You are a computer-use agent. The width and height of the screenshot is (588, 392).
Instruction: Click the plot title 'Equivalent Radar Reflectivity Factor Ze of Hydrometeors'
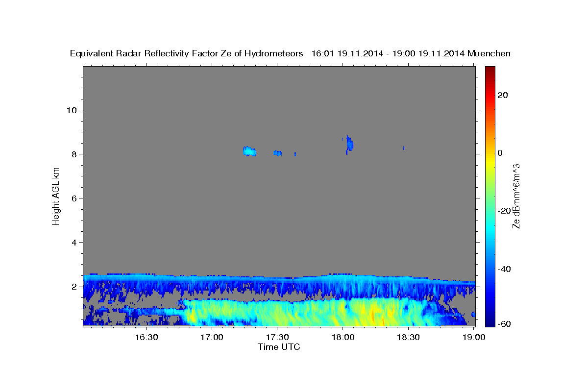point(186,54)
